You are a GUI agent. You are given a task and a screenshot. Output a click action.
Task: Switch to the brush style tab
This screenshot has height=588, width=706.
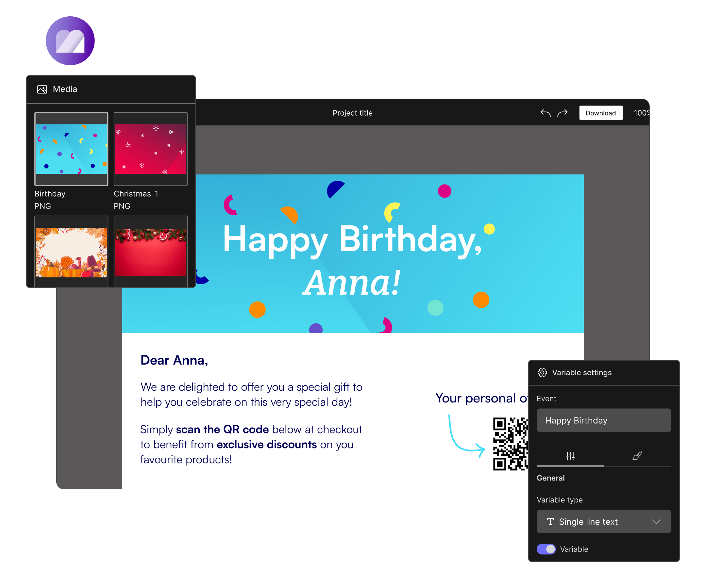[637, 456]
